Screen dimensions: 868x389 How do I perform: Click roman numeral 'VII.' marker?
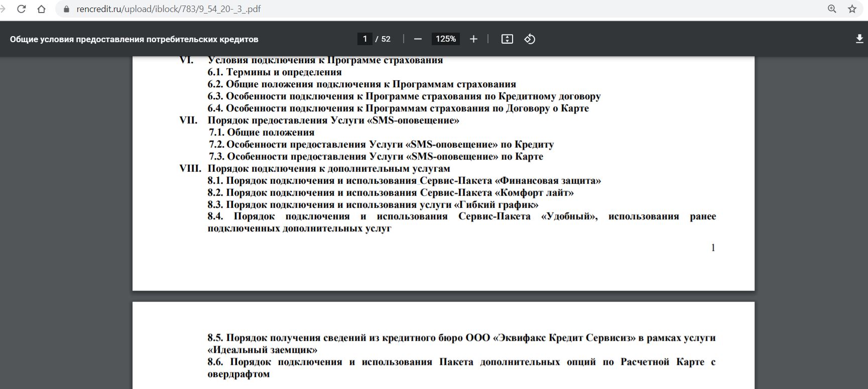[189, 120]
